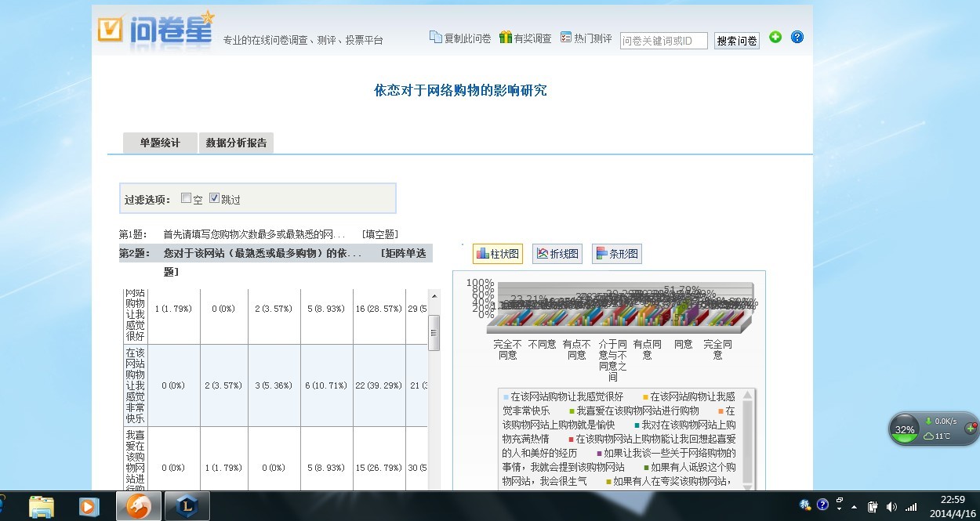Screen dimensions: 980x521
Task: Click the page title 依恋对于网络购物的影响研究
Action: [460, 90]
